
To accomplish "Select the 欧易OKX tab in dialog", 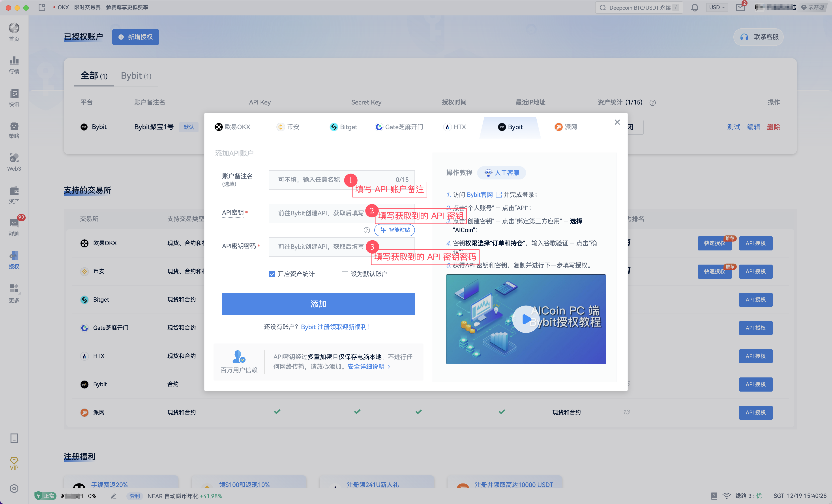I will [x=233, y=127].
